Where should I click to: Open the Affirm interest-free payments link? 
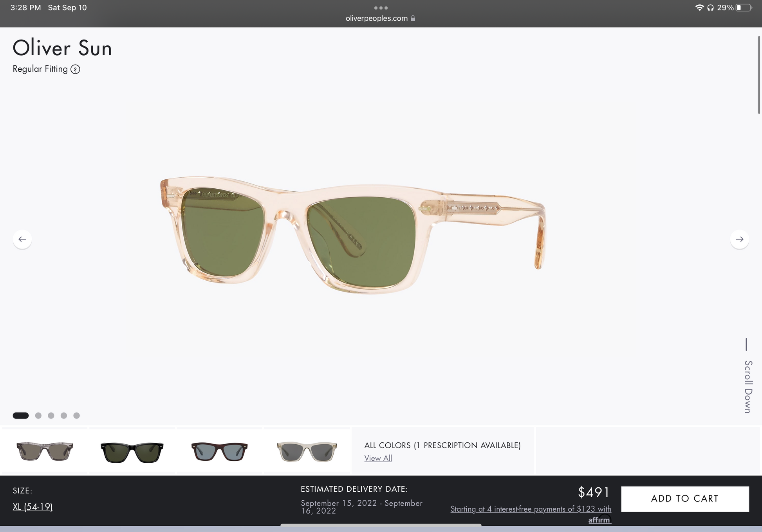pyautogui.click(x=531, y=509)
